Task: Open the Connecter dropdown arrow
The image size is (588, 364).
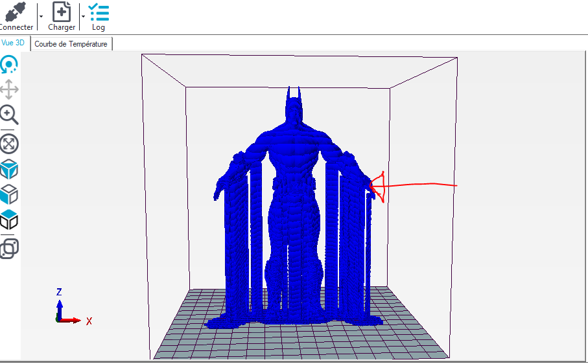Action: point(41,16)
